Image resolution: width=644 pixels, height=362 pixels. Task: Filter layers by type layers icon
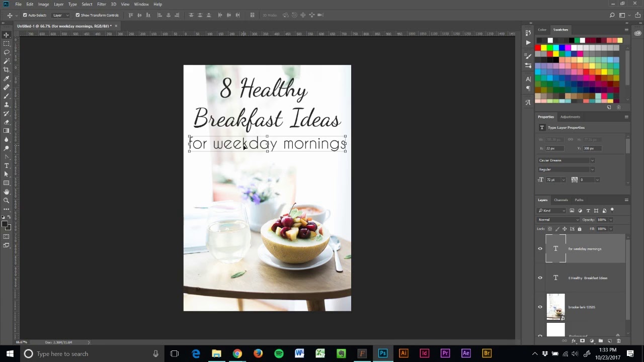[x=588, y=211]
